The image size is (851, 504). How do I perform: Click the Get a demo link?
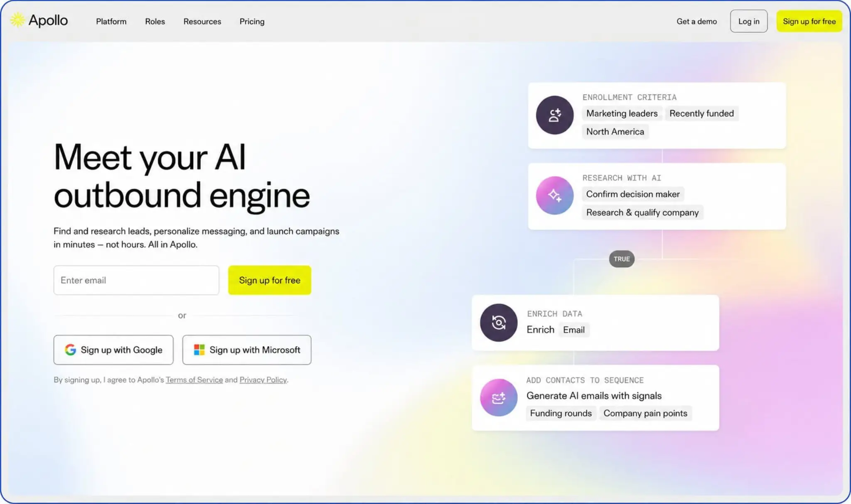(x=697, y=21)
